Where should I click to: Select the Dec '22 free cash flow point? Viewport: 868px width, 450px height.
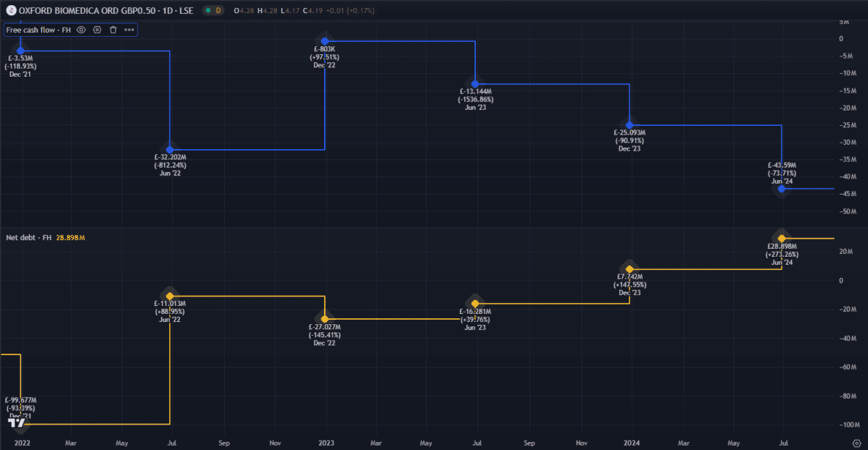point(325,41)
